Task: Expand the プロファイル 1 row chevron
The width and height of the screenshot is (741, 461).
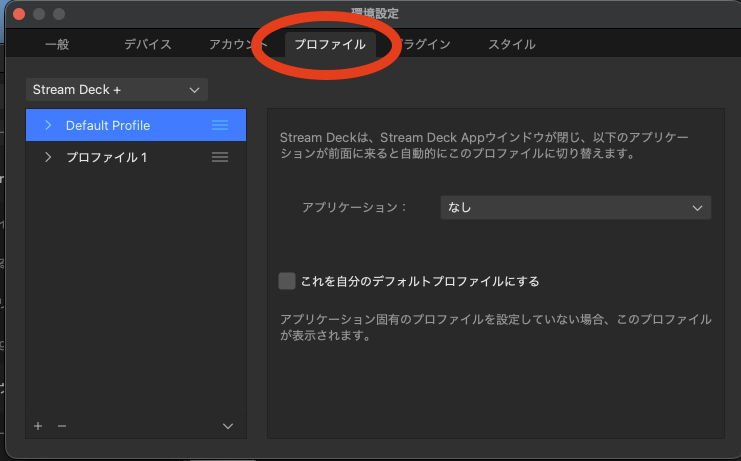Action: coord(48,157)
